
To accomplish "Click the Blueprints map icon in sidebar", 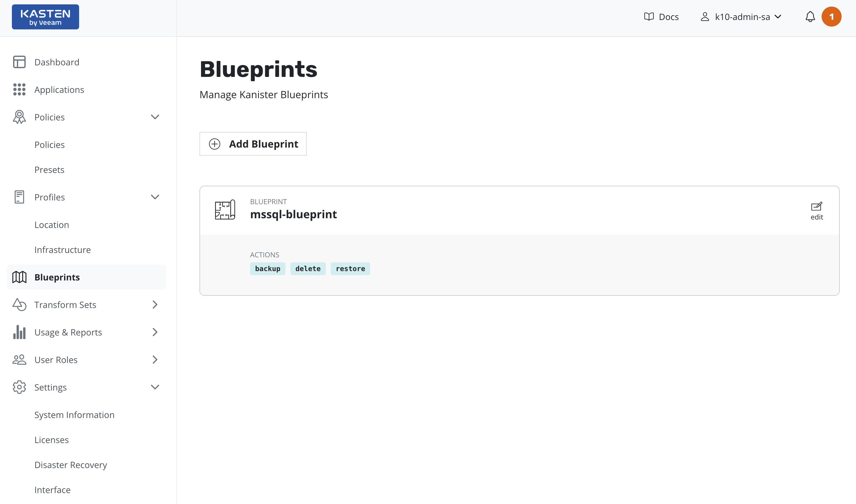I will pos(19,277).
